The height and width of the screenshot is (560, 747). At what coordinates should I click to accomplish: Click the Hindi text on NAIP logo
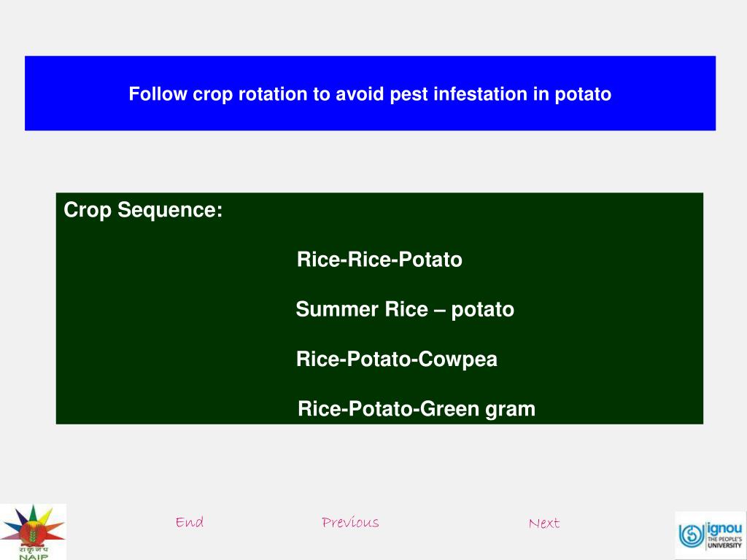click(34, 549)
